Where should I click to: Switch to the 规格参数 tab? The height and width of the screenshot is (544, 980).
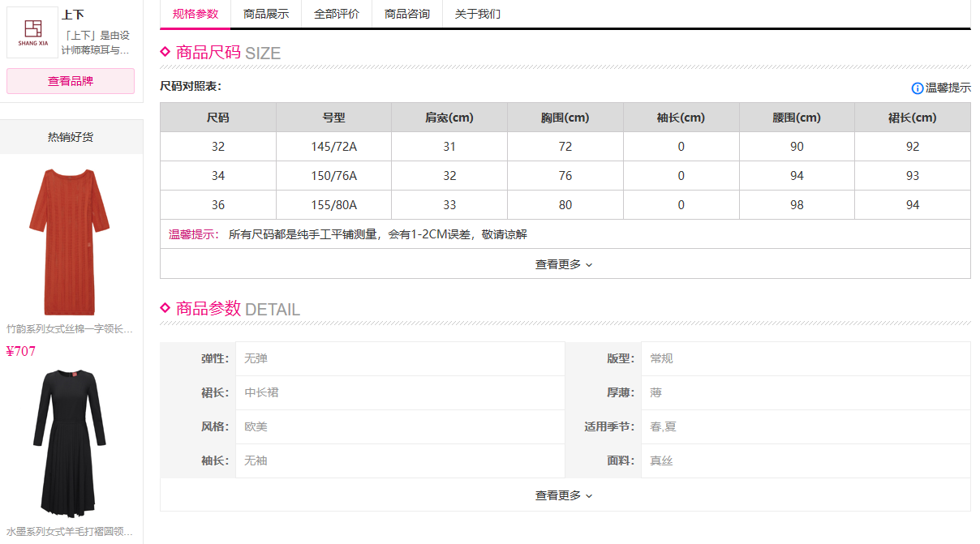196,14
